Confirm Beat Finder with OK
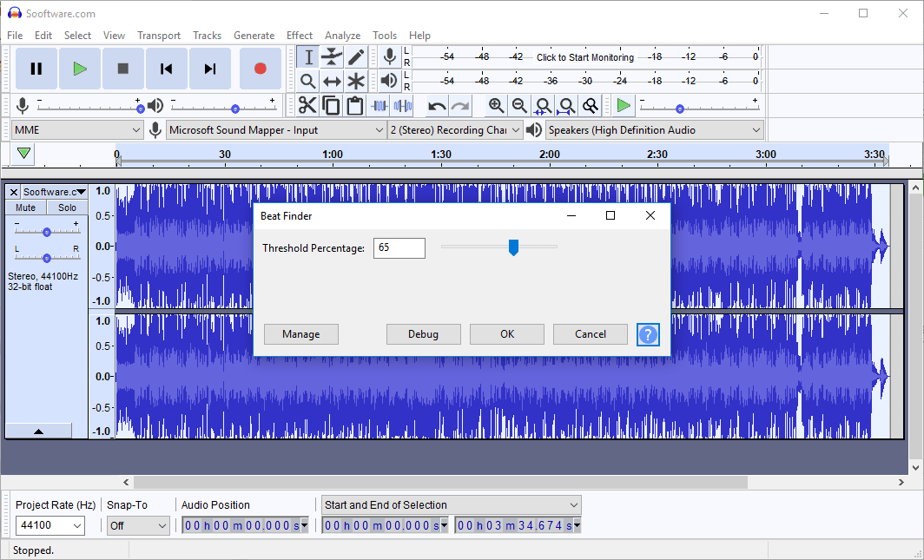Screen dimensions: 924x560 tap(506, 333)
